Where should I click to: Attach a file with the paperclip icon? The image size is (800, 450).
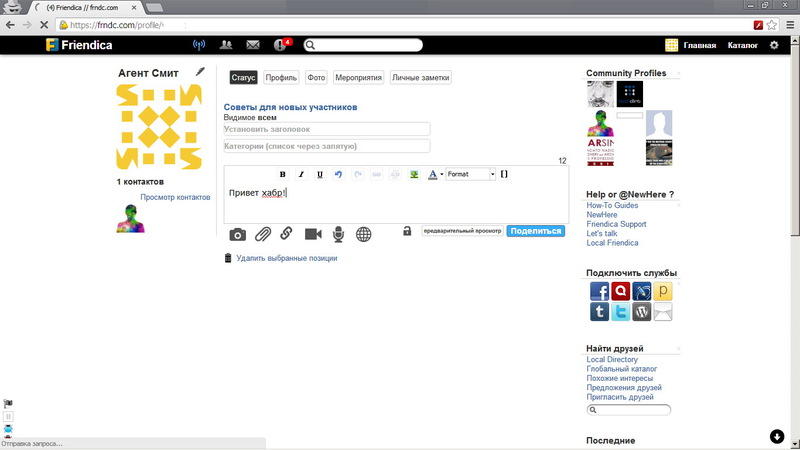point(263,234)
